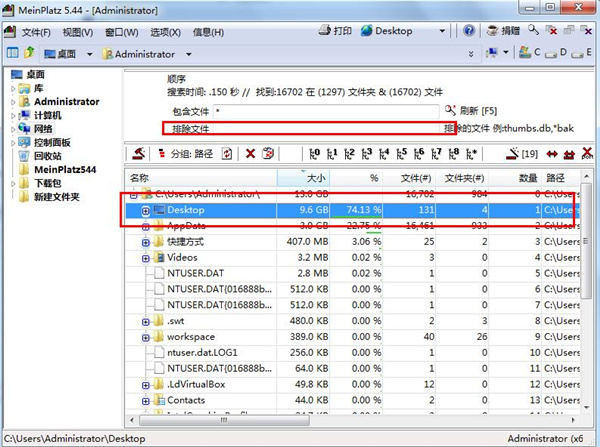The image size is (600, 447).
Task: Click the level 8 depth icon in toolbar
Action: click(x=453, y=154)
